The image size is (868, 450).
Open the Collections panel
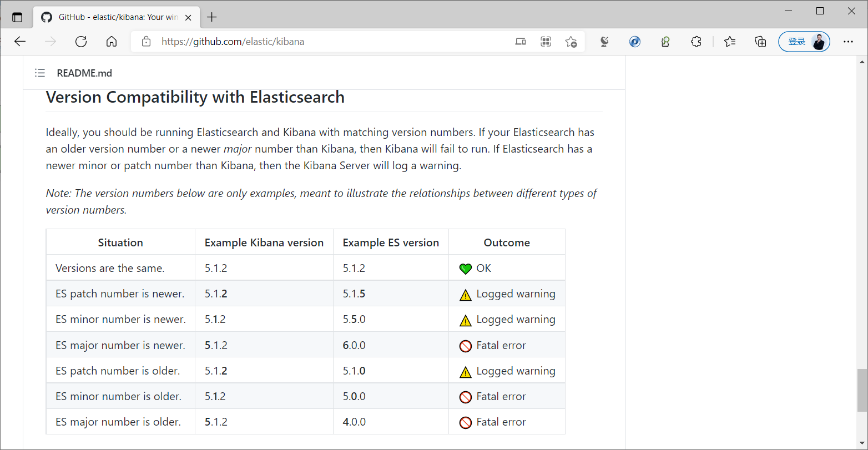pyautogui.click(x=760, y=42)
